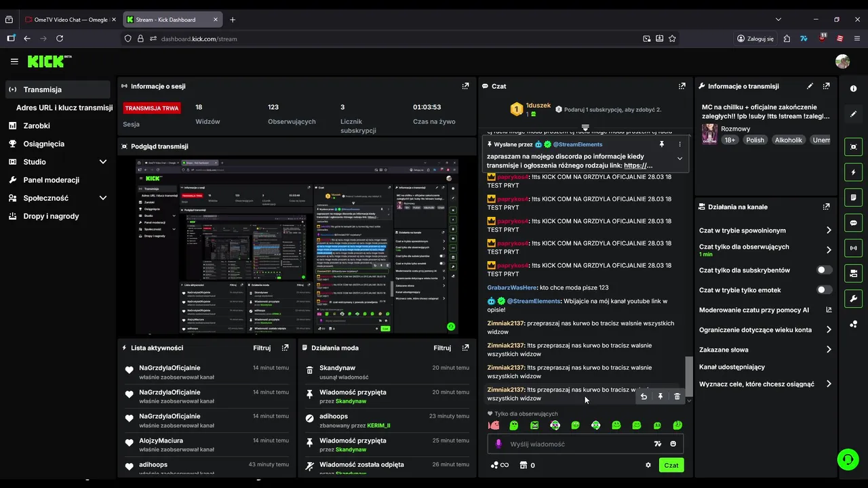Screen dimensions: 868x488
Task: Click the purple microphone icon in chat input
Action: (x=498, y=444)
